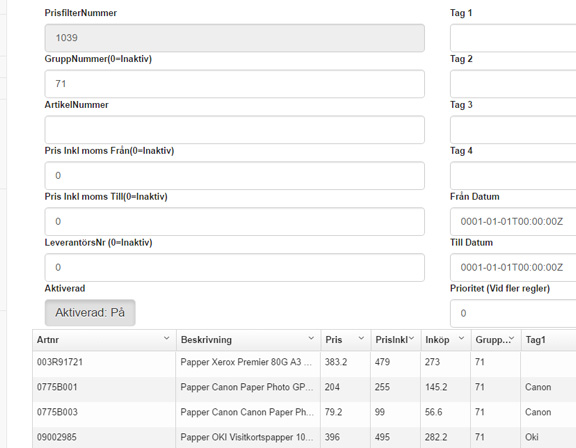Open the PrisInkl column menu arrow
This screenshot has width=576, height=448.
[x=411, y=338]
